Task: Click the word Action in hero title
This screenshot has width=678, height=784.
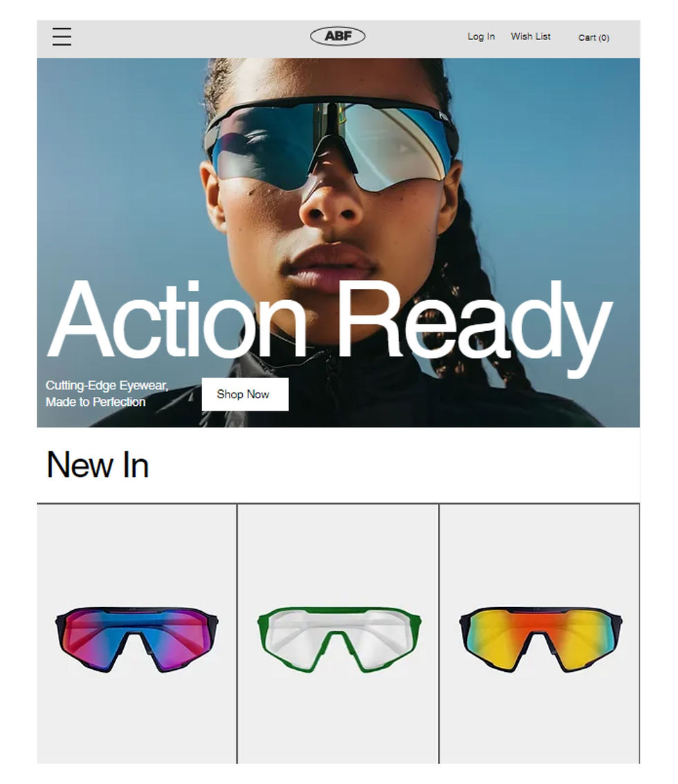Action: (176, 319)
